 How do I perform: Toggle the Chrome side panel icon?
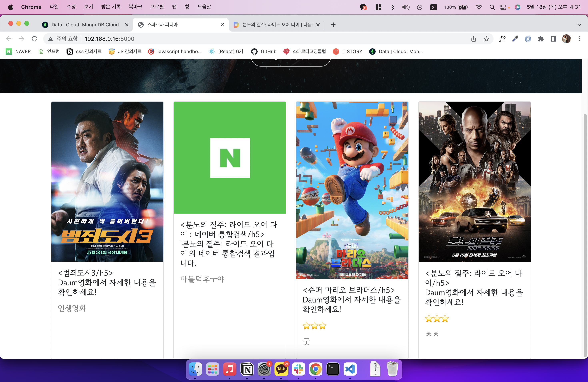(x=553, y=39)
